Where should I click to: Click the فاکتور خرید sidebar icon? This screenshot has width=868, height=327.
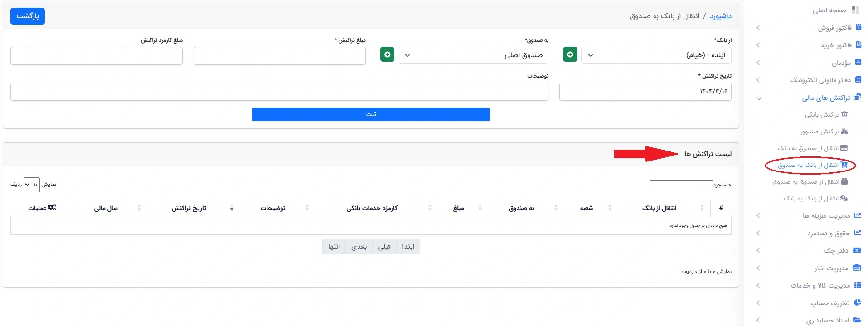coord(858,45)
